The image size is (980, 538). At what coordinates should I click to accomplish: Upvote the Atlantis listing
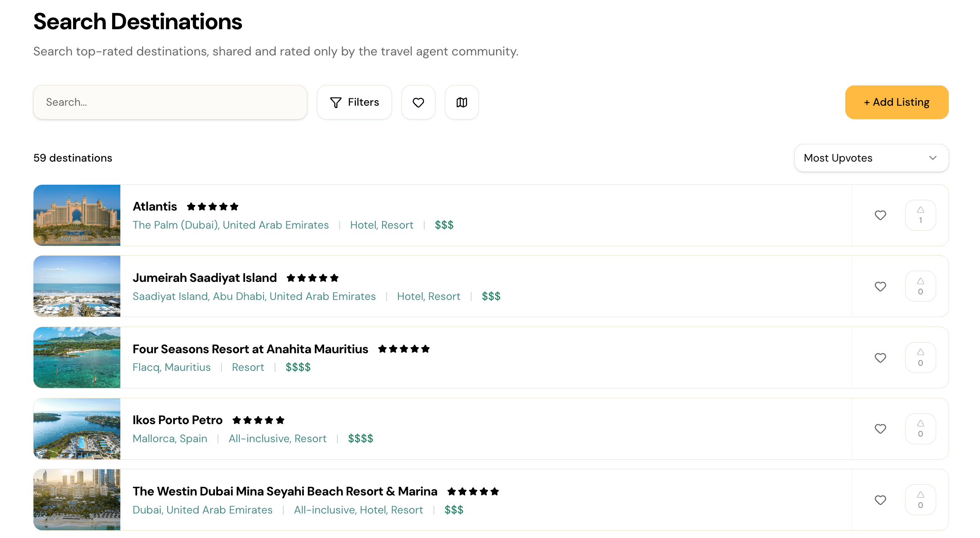(920, 215)
